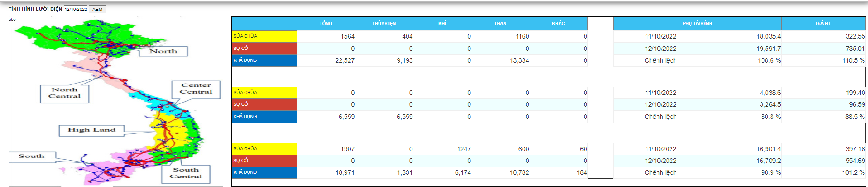Select the KHÍ value 1247
This screenshot has width=868, height=187.
(463, 149)
